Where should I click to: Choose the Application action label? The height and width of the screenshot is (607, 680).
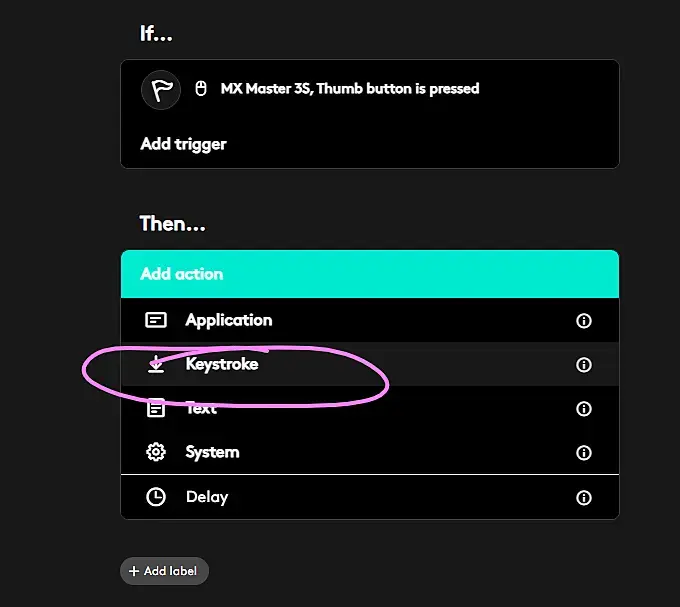pyautogui.click(x=228, y=320)
